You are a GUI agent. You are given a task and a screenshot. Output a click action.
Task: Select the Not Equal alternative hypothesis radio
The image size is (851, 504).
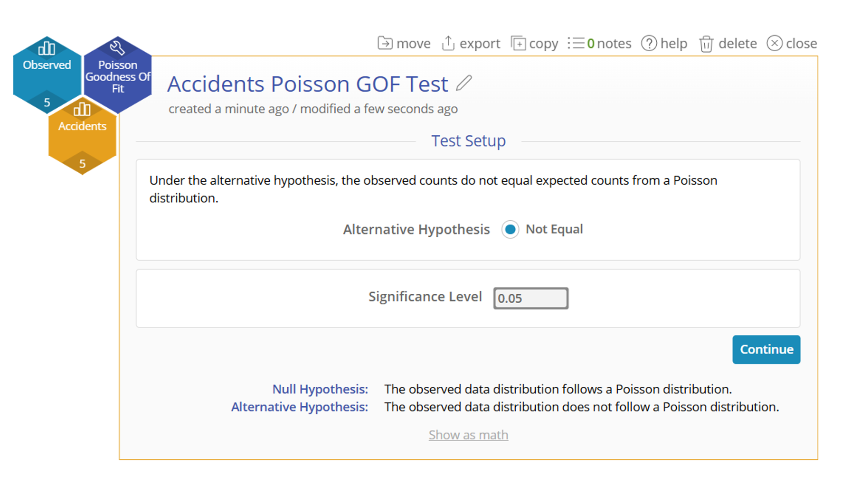tap(510, 229)
